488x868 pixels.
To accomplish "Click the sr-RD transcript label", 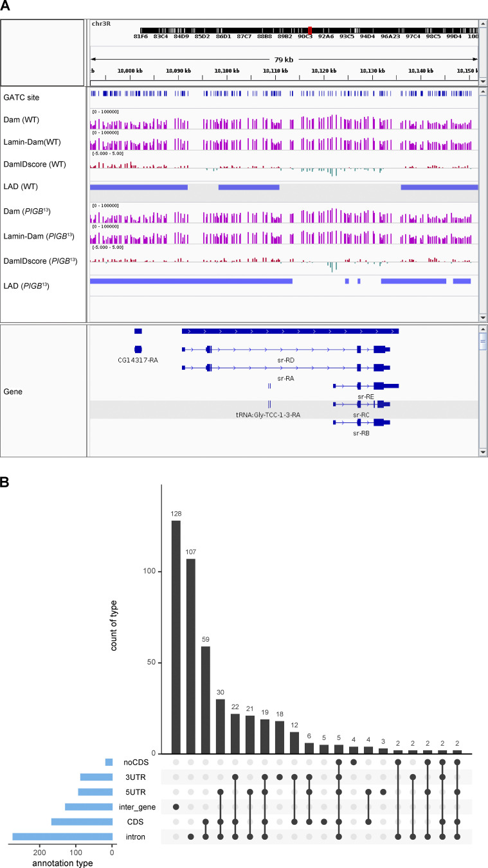I will (x=285, y=360).
